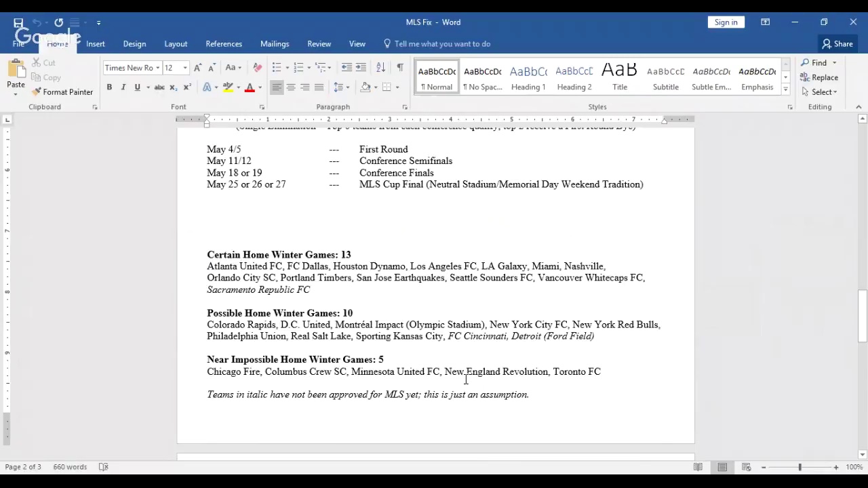Apply borders with the Borders icon
This screenshot has width=868, height=488.
[x=387, y=87]
